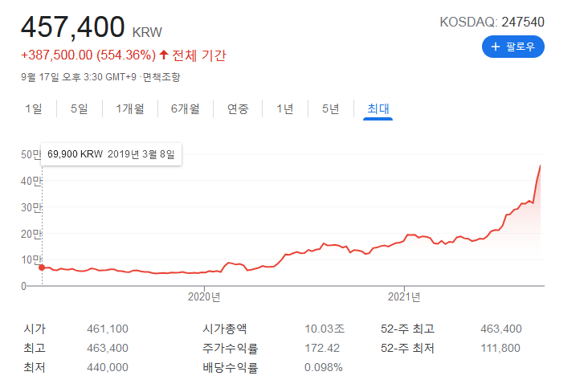Select the 5일 time range tab
Screen dimensions: 588x384
coord(79,108)
